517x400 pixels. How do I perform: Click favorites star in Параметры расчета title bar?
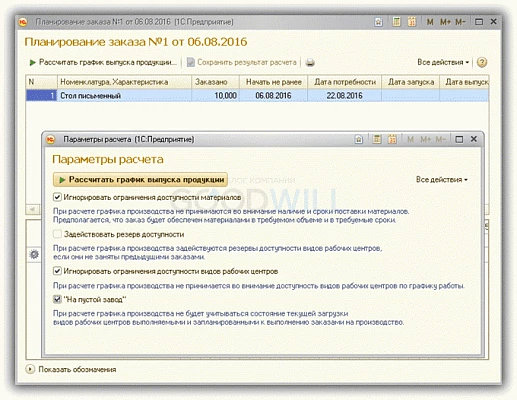click(x=359, y=139)
